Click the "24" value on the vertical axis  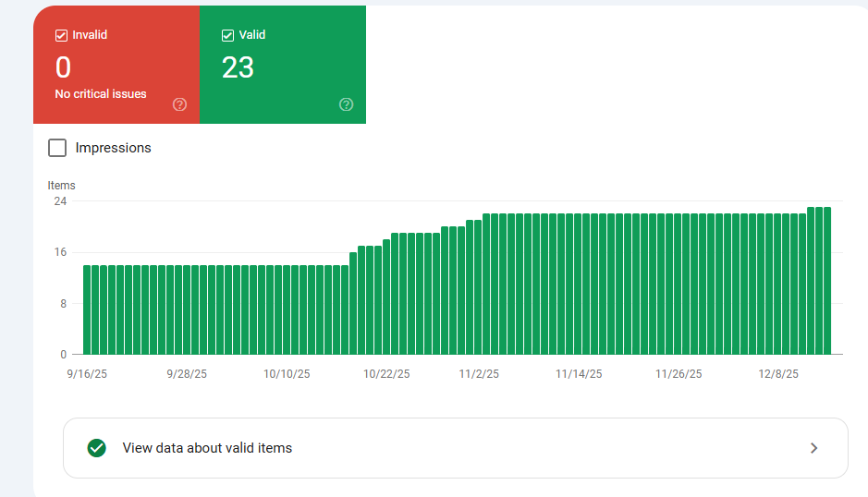pos(60,201)
